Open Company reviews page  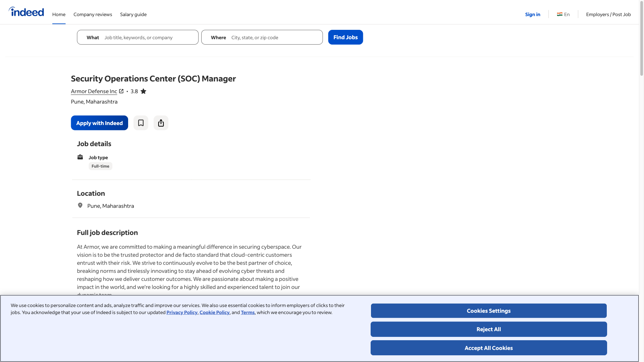[93, 14]
